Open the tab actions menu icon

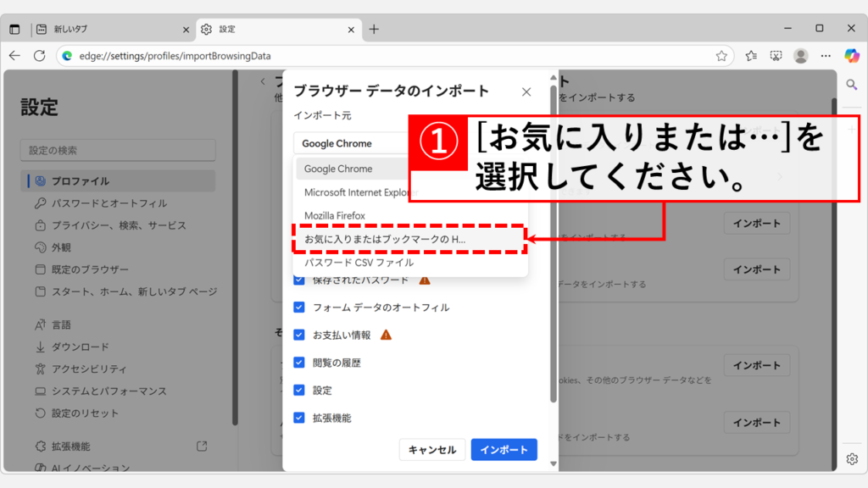(x=14, y=30)
